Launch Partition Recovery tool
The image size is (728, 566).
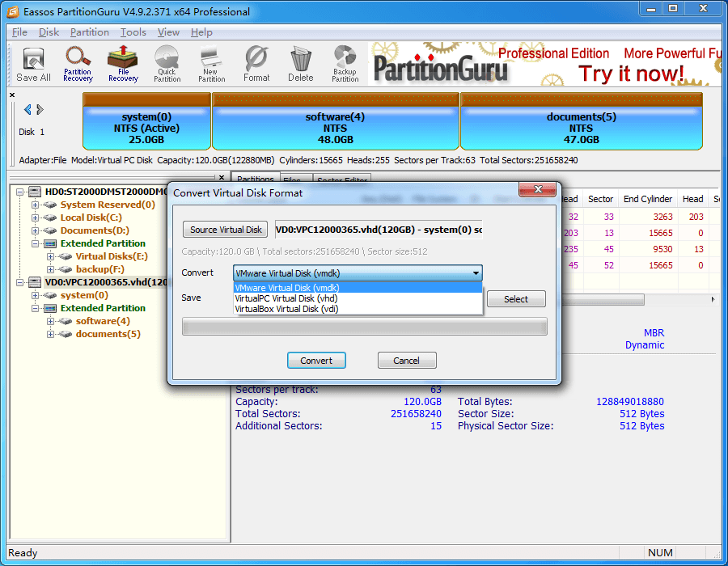(x=78, y=65)
